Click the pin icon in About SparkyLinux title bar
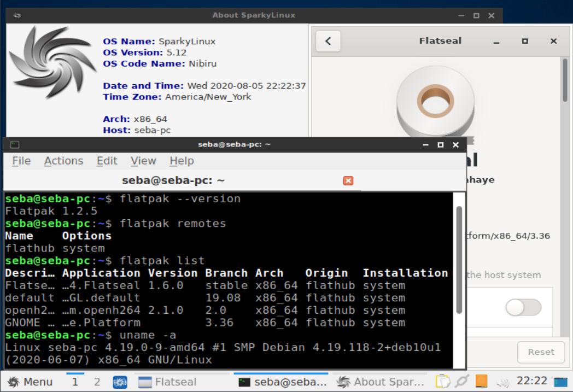Screen dimensions: 573x392 click(x=17, y=15)
